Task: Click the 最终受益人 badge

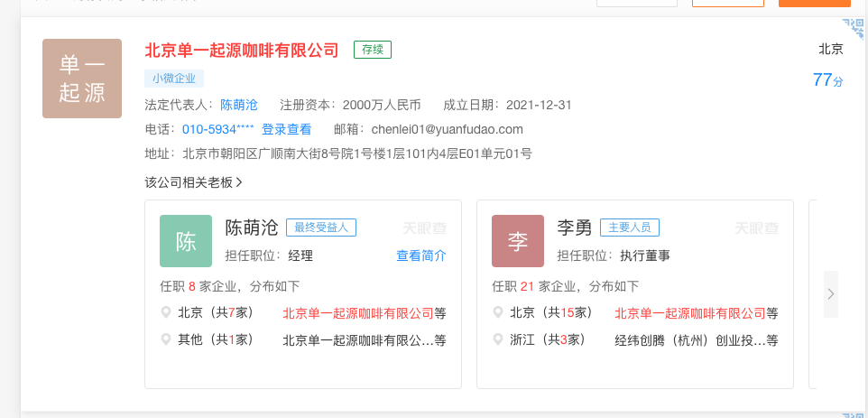Action: click(321, 228)
